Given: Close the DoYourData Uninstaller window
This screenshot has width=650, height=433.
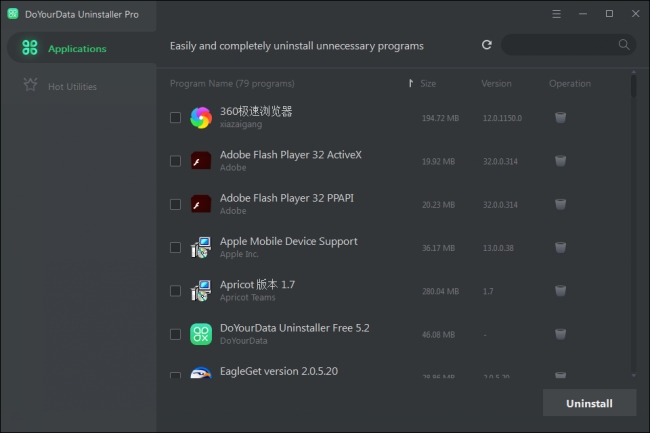Looking at the screenshot, I should point(635,14).
